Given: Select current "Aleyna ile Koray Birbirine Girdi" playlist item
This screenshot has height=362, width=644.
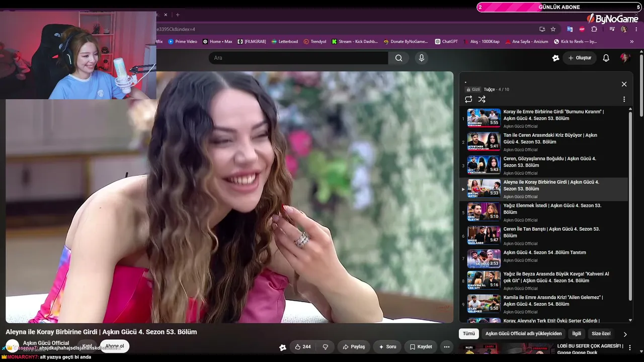Looking at the screenshot, I should pos(544,189).
